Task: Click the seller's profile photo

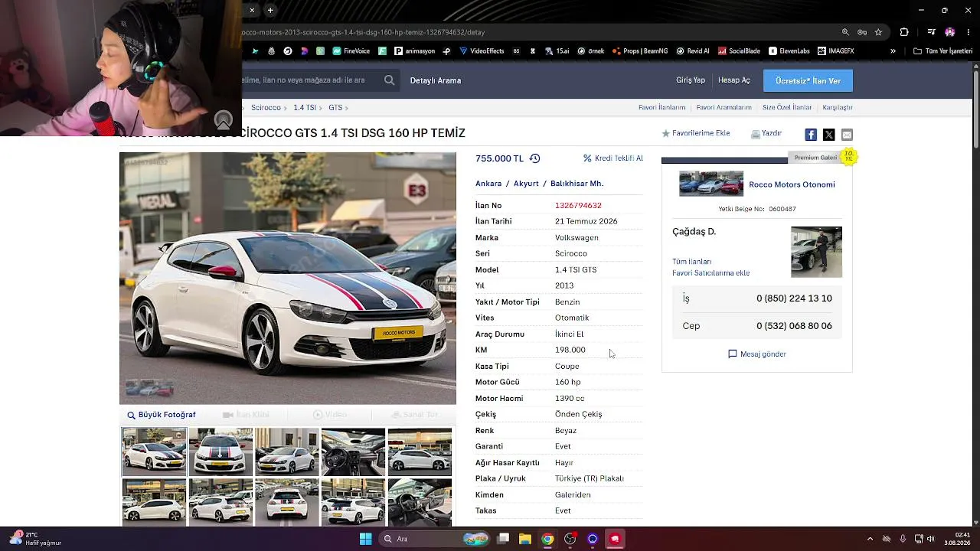Action: [x=816, y=252]
